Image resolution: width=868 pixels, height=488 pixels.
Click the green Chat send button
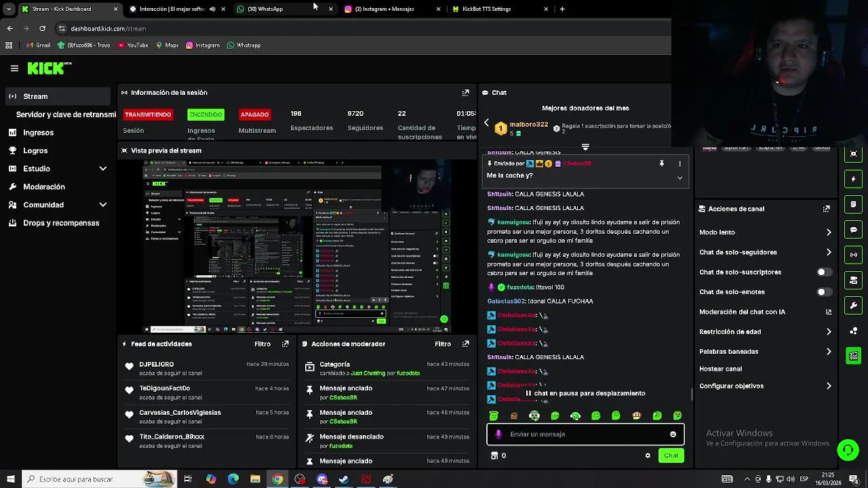(671, 455)
